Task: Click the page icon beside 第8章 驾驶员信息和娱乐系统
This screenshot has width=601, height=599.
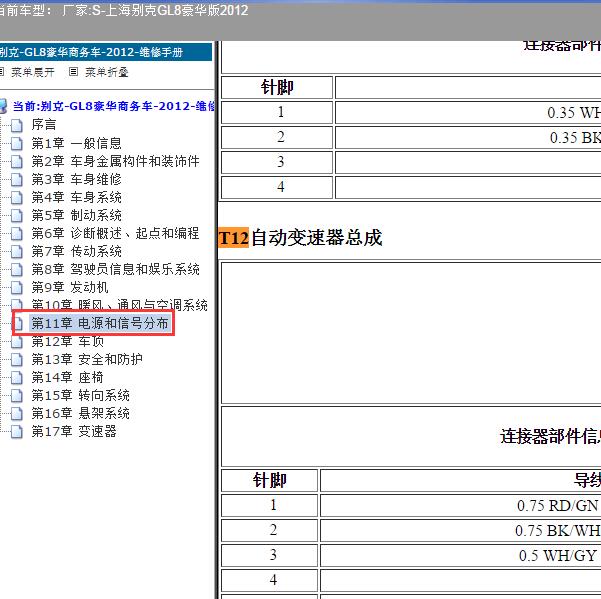Action: pos(16,269)
